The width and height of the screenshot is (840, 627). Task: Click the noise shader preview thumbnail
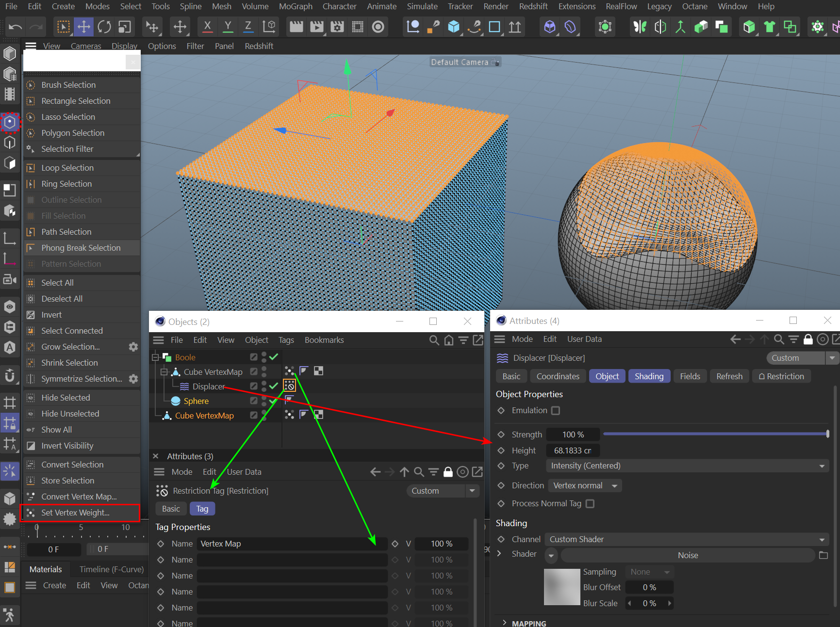[562, 587]
